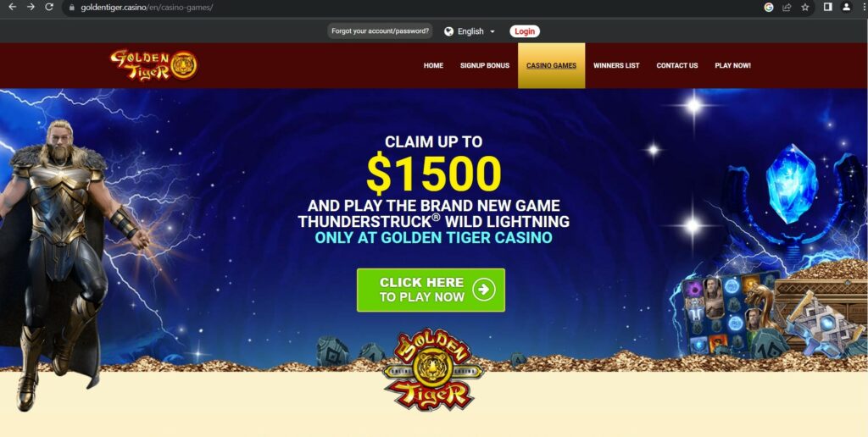
Task: Click the red Login button
Action: (525, 31)
